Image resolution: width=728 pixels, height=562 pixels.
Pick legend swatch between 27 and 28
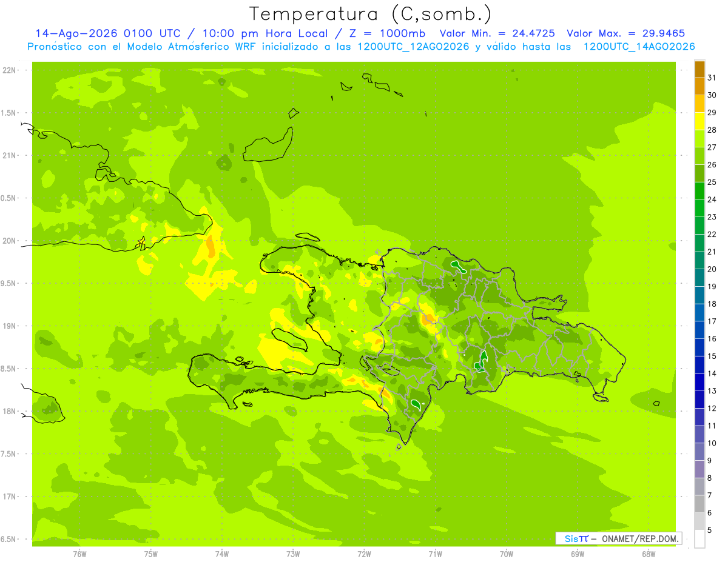point(699,138)
